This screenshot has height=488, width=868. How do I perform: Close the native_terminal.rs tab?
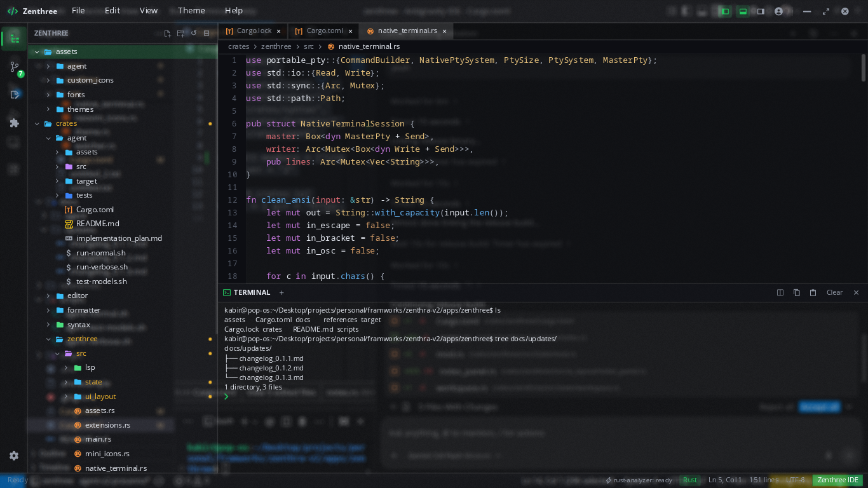click(445, 30)
